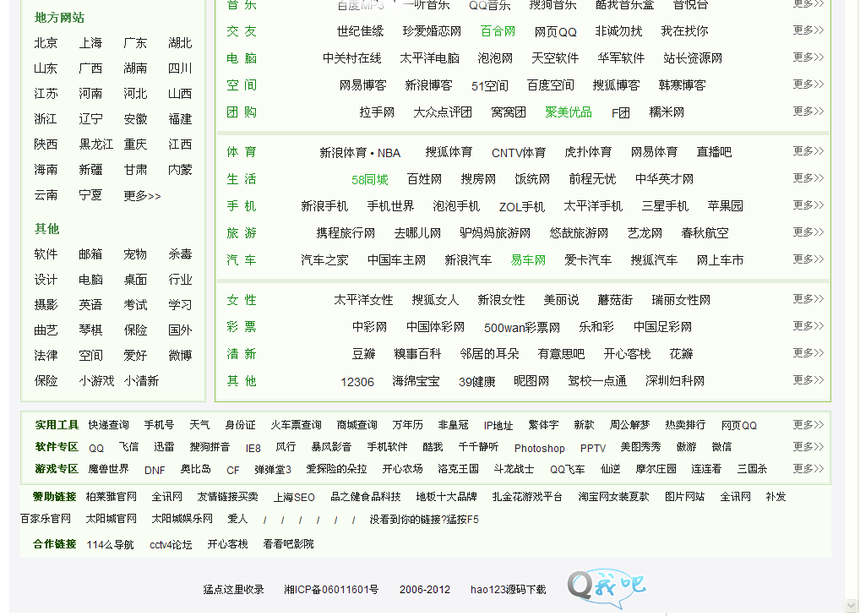Open the 旅游 category
Screen dimensions: 860x616
242,232
